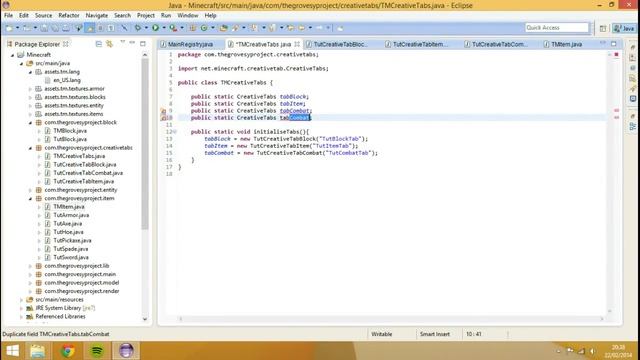The image size is (640, 360).
Task: Click the error marker on line 9
Action: [x=163, y=111]
